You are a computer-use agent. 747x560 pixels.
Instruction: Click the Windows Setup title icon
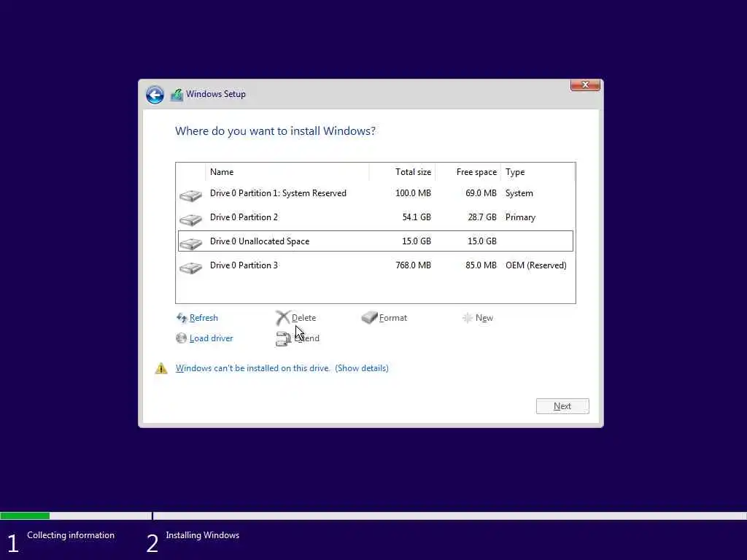(x=177, y=94)
